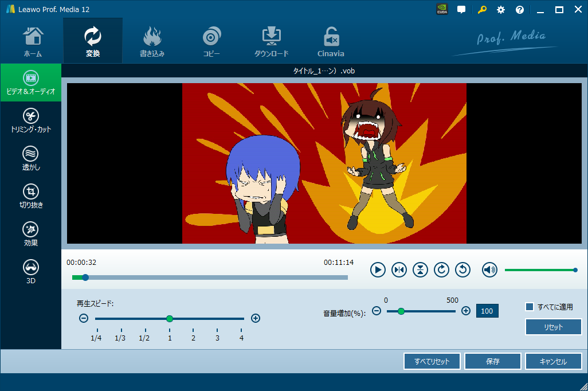The height and width of the screenshot is (391, 588).
Task: Rotate video counterclockwise 90 degrees
Action: [x=462, y=269]
